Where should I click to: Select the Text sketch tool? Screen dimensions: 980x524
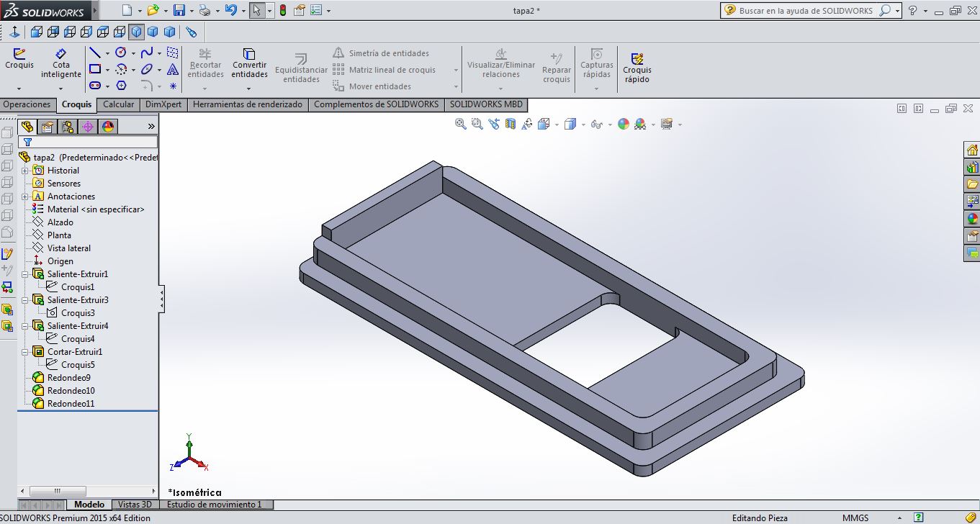point(173,69)
